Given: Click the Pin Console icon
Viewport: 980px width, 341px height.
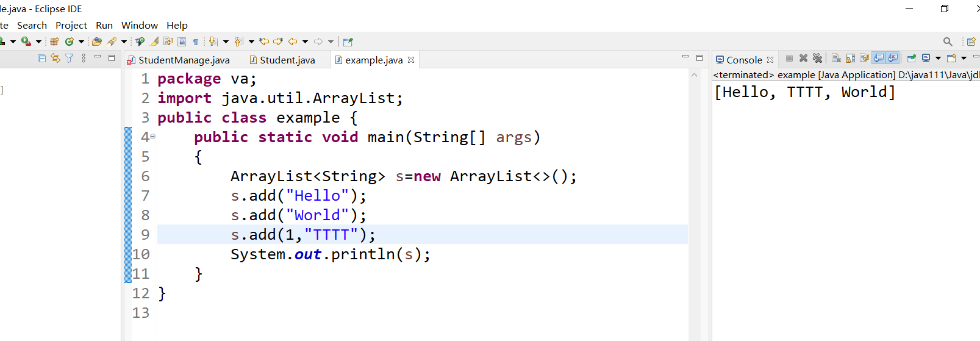Looking at the screenshot, I should pos(912,59).
